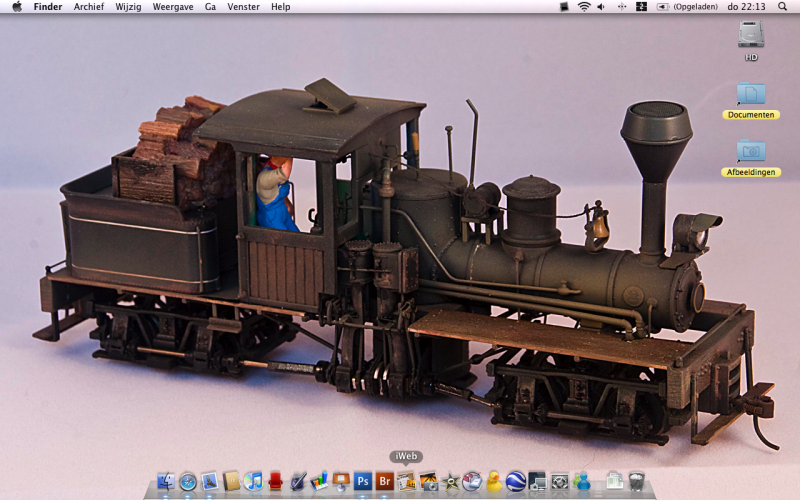Launch iDVD disc icon in Dock
The height and width of the screenshot is (500, 800).
(x=472, y=481)
